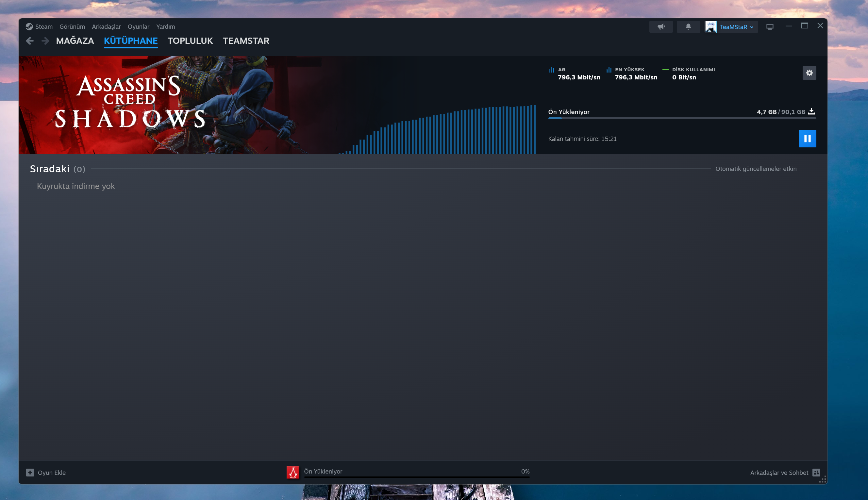Viewport: 868px width, 500px height.
Task: Click the Assassin's Creed icon in bottom bar
Action: pyautogui.click(x=293, y=472)
